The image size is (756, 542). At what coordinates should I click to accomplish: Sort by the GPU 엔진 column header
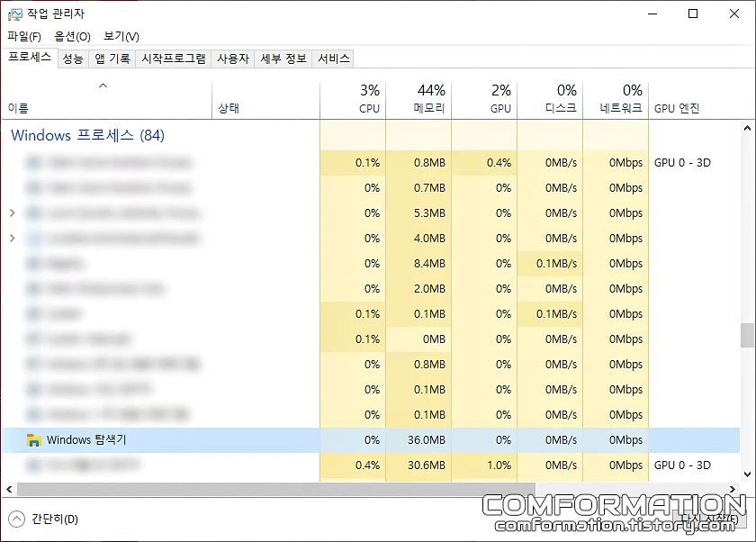click(694, 100)
